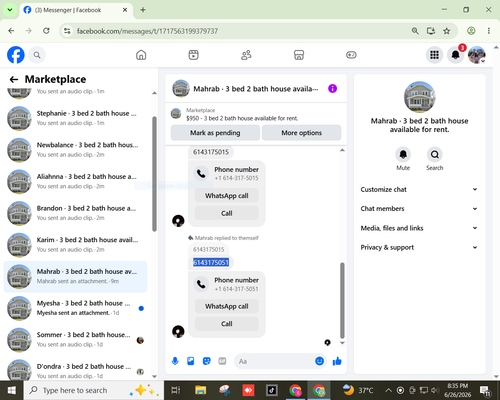Expand Chat members section

point(419,209)
